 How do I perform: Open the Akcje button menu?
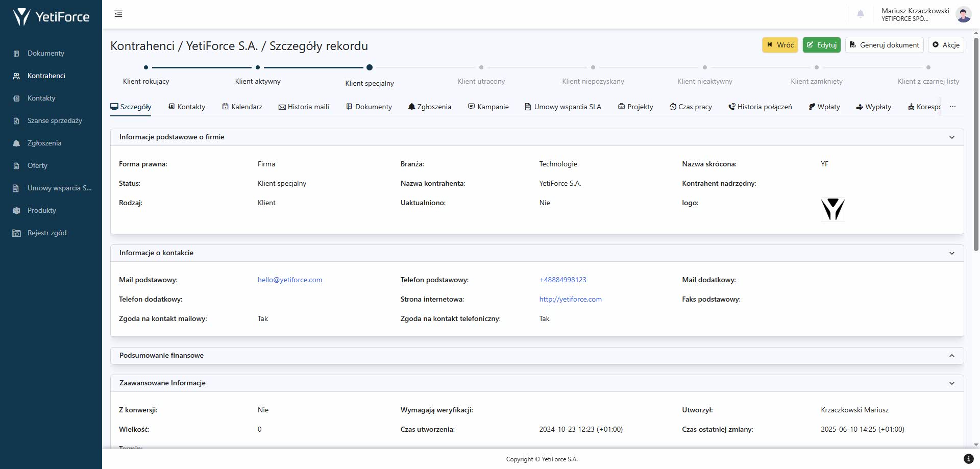[x=946, y=45]
